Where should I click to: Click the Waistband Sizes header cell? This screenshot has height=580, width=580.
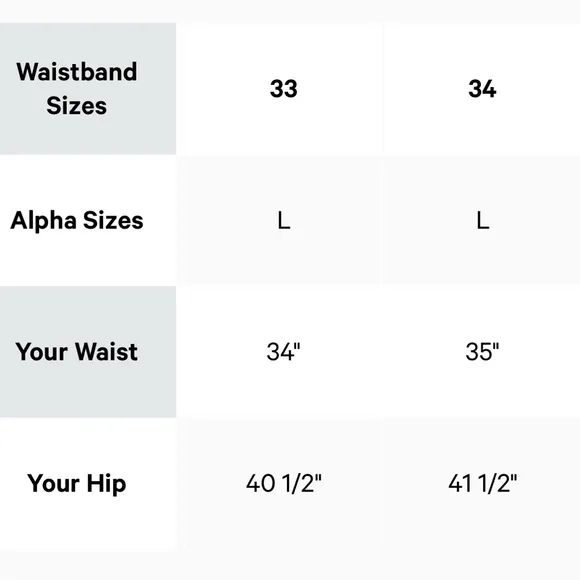[x=88, y=89]
